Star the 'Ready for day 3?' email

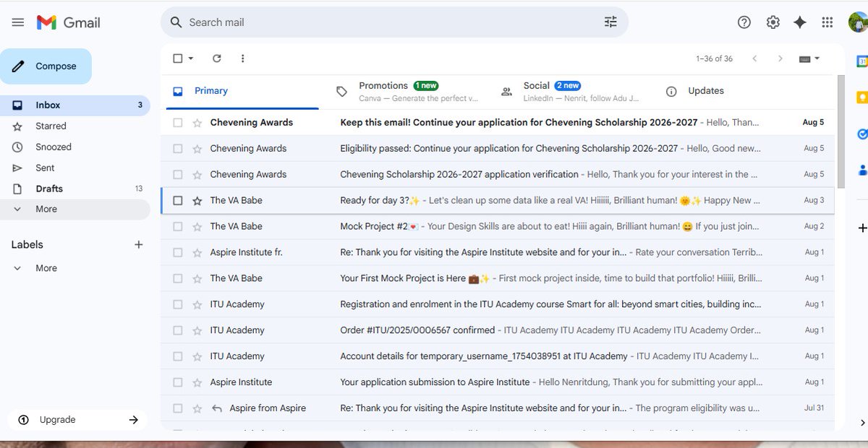tap(197, 201)
